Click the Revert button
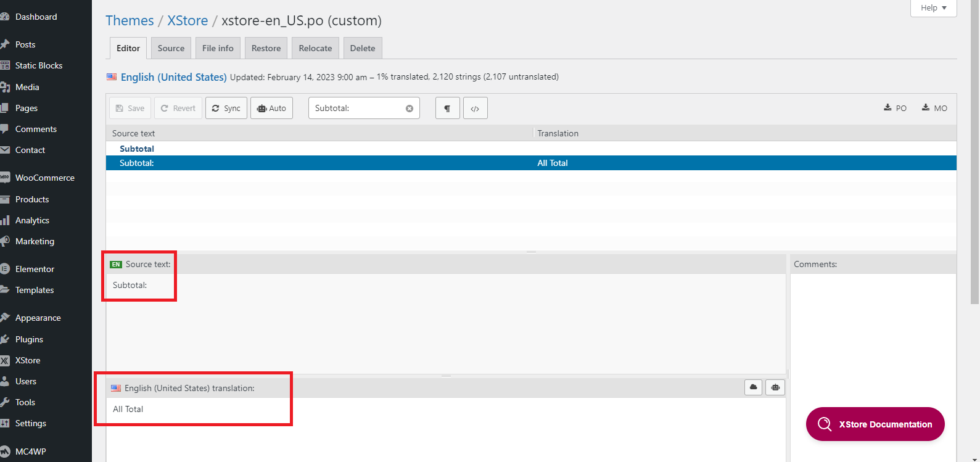 pyautogui.click(x=178, y=108)
